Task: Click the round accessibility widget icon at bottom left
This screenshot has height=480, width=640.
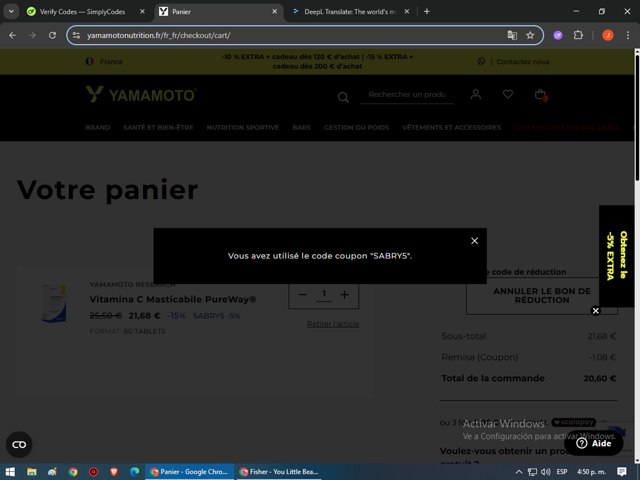Action: click(x=19, y=444)
